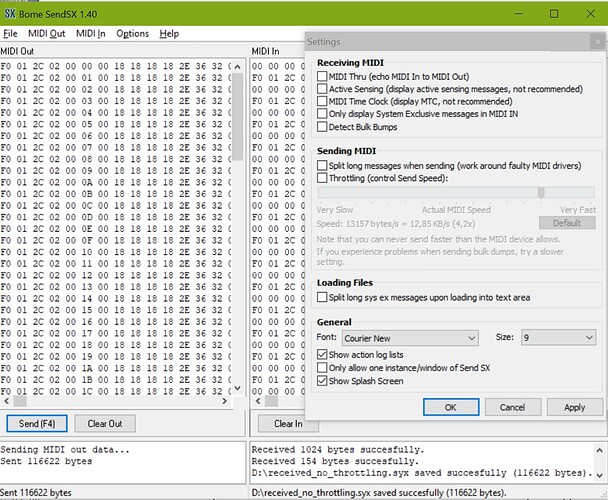The width and height of the screenshot is (608, 500).
Task: Click MIDI In horizontal scroll left arrow
Action: click(x=258, y=401)
